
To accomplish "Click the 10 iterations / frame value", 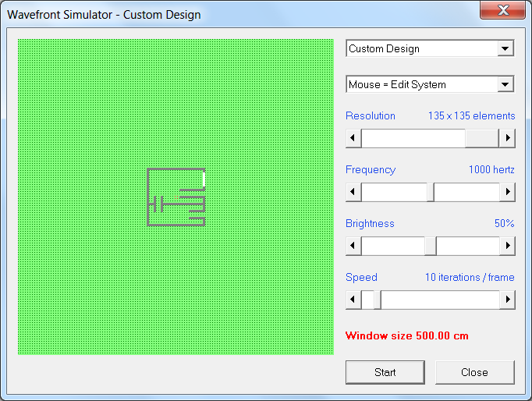I will (470, 277).
